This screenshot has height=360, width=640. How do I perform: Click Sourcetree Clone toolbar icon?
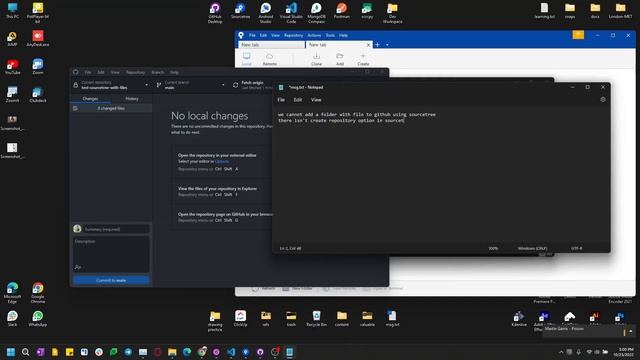point(316,59)
